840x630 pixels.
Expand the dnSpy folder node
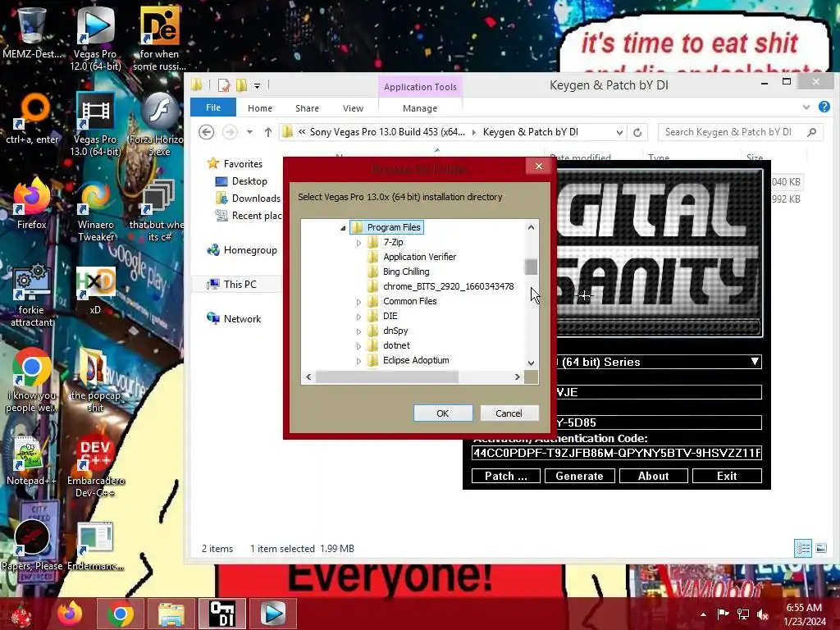tap(358, 331)
